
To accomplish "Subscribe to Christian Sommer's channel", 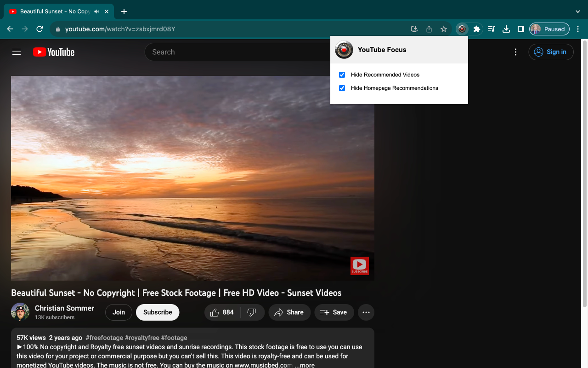I will click(158, 312).
